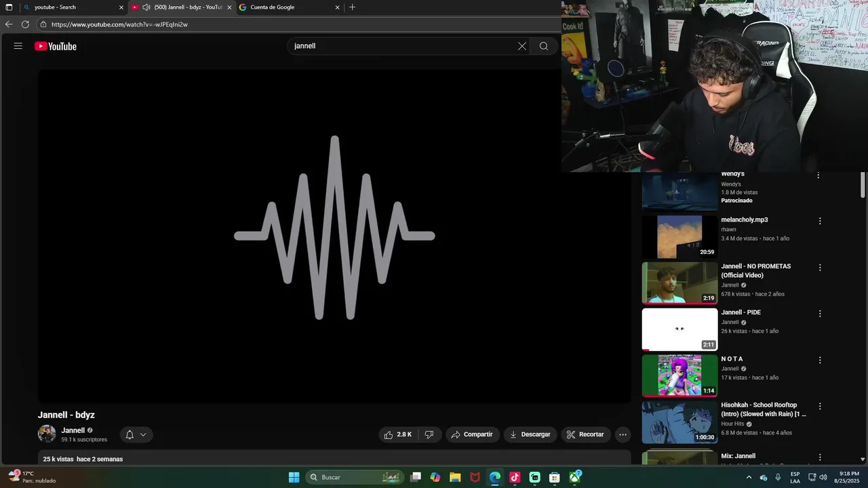Open File Explorer from the taskbar
The height and width of the screenshot is (488, 868).
tap(455, 477)
